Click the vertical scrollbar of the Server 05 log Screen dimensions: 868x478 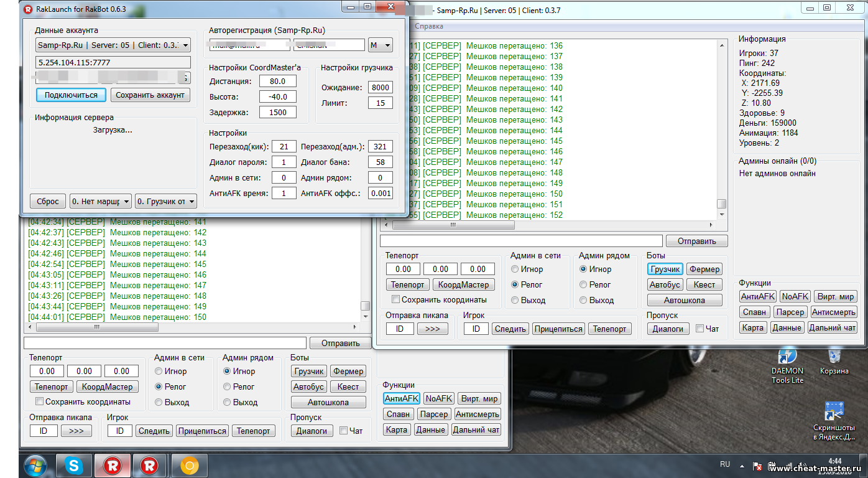[x=721, y=124]
